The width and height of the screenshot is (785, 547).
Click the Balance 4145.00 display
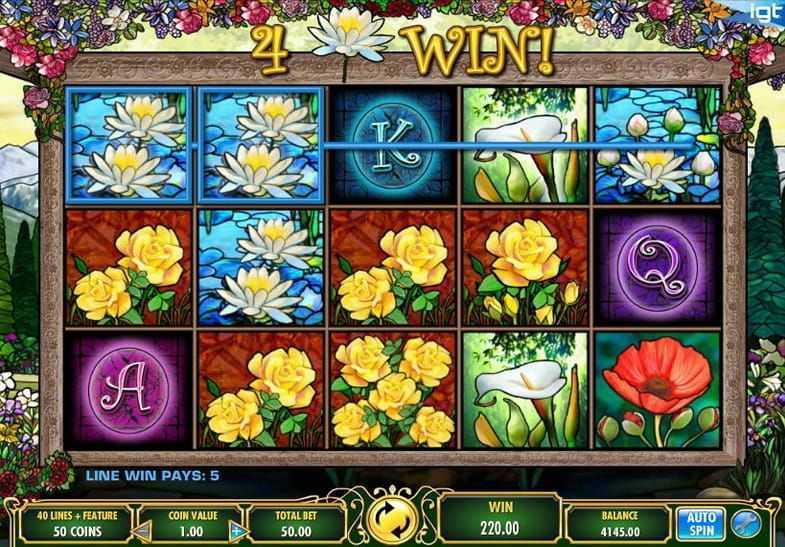(x=620, y=523)
